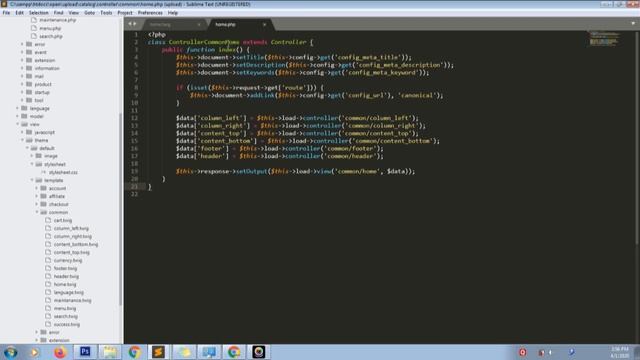
Task: Click the taskbar clock
Action: pyautogui.click(x=620, y=352)
